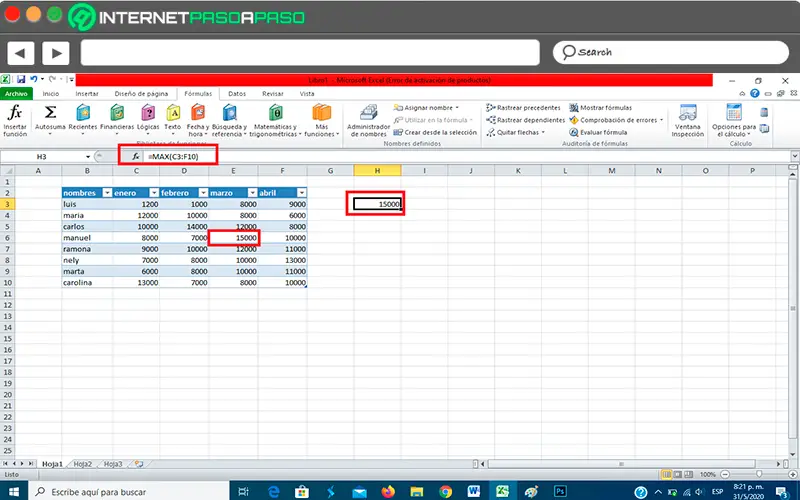Switch to the Insertar ribbon tab
Screen dimensions: 800x500
click(87, 94)
